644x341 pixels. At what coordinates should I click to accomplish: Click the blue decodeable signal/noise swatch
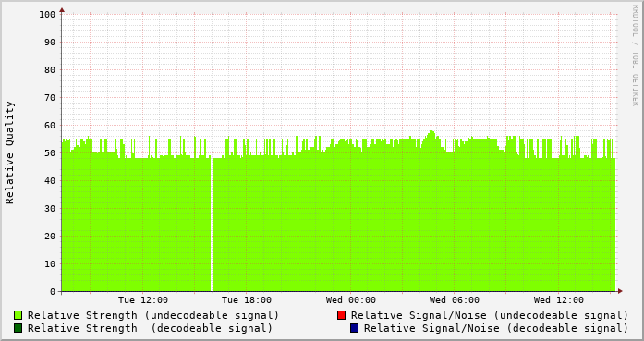click(354, 328)
